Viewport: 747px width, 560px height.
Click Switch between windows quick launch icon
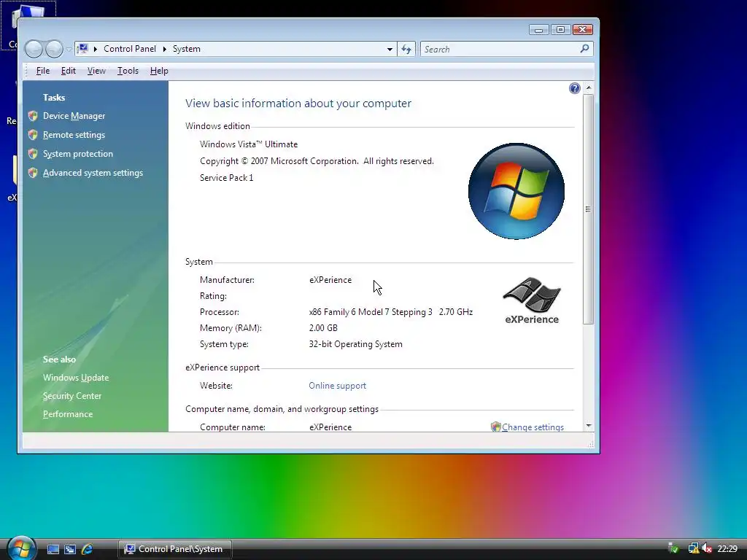(x=70, y=550)
